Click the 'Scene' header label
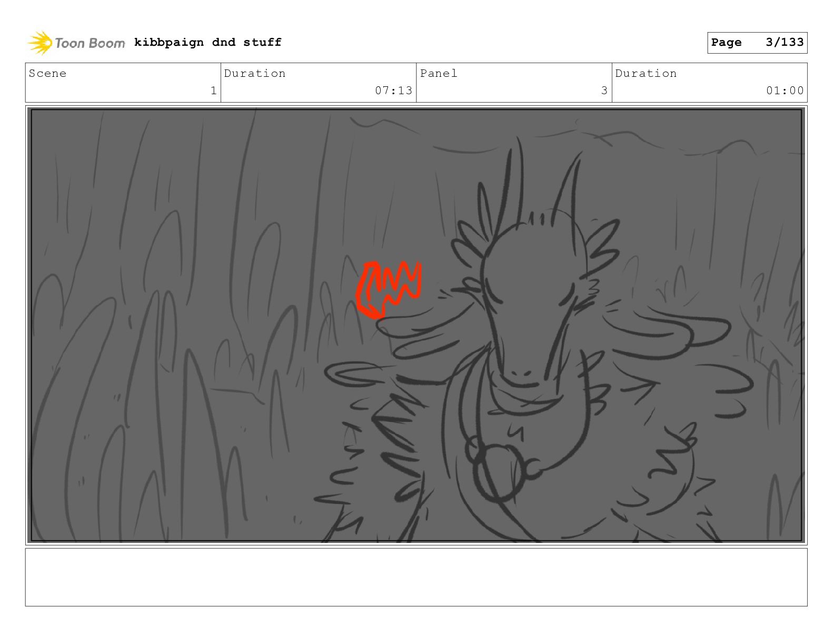 (x=47, y=73)
